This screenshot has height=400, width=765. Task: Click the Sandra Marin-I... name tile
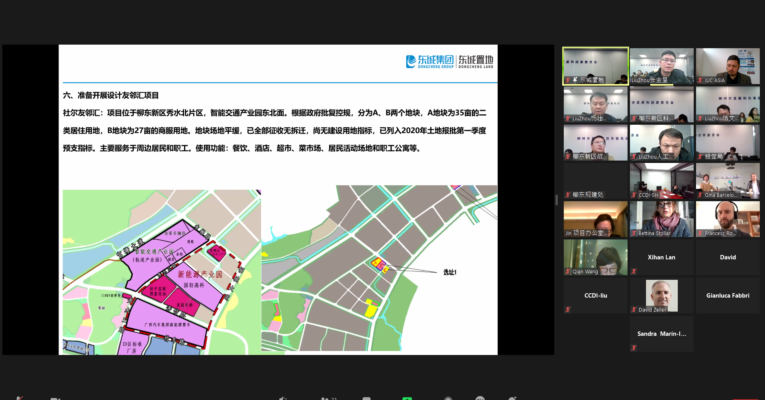tap(662, 334)
